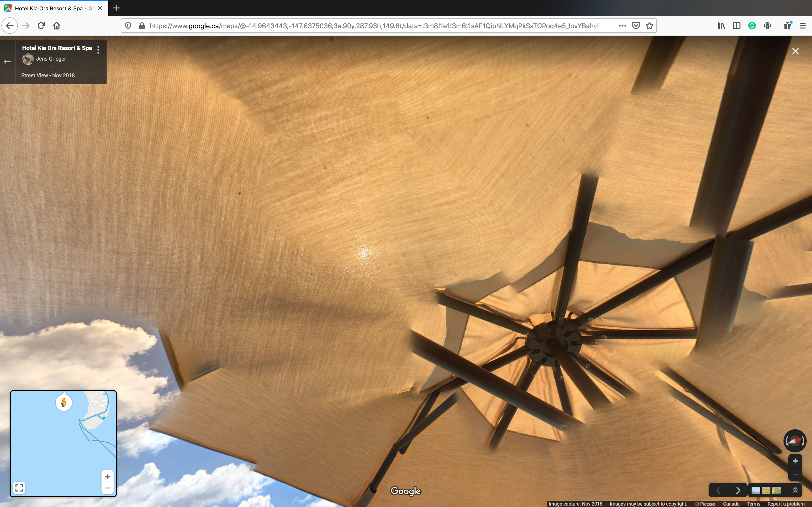Go back with left arrow in info card
Viewport: 812px width, 507px height.
tap(7, 62)
